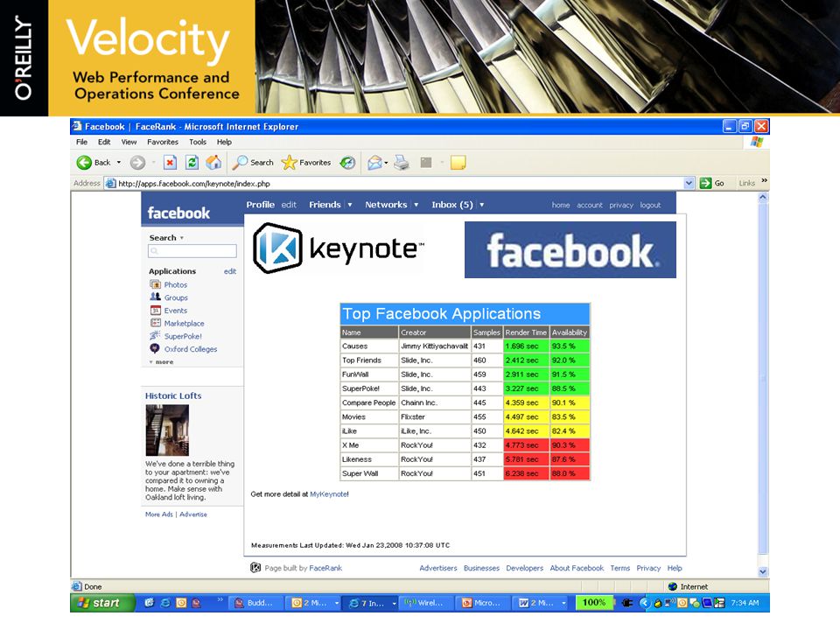Open the File menu

point(81,142)
